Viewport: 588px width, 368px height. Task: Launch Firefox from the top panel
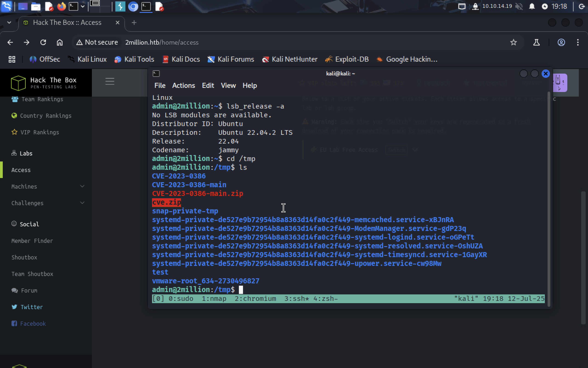point(62,6)
